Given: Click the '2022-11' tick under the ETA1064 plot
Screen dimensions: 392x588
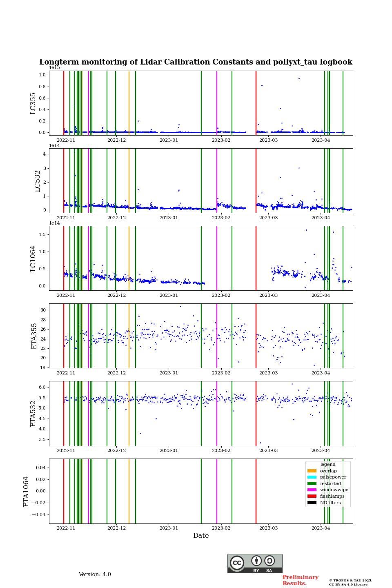Looking at the screenshot, I should click(x=66, y=528).
